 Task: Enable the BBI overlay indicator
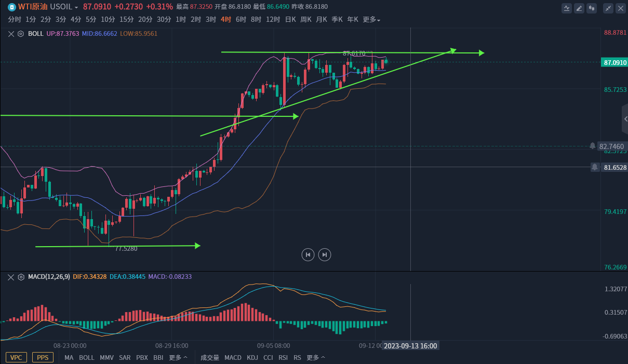coord(158,358)
